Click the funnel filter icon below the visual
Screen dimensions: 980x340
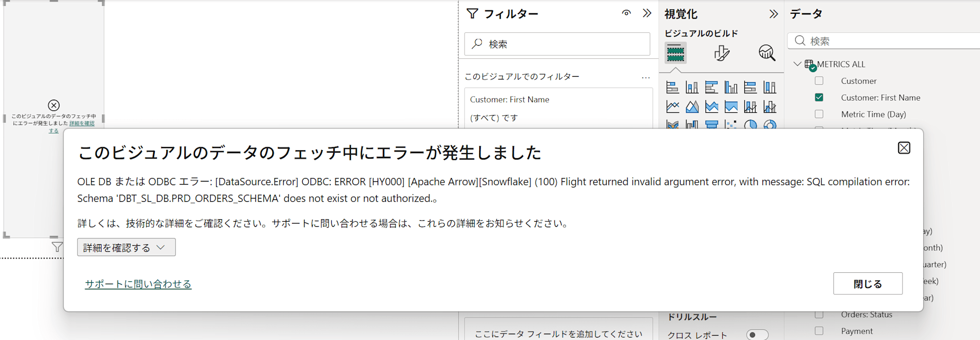coord(57,247)
